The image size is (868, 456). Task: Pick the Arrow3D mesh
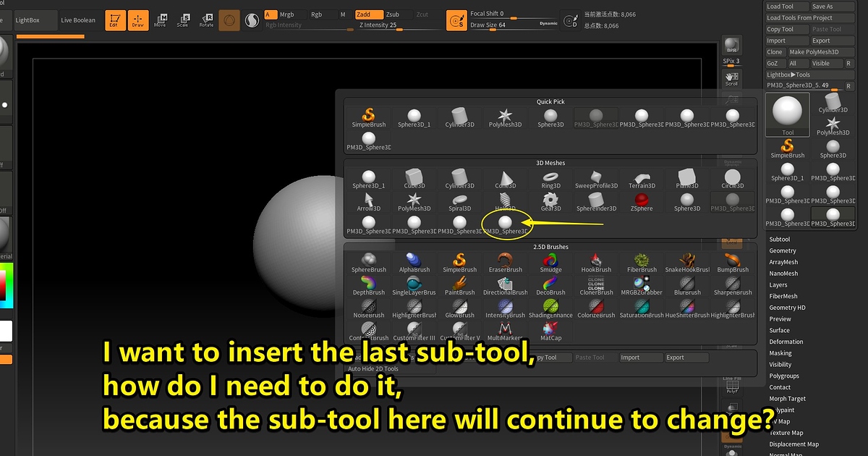coord(369,202)
